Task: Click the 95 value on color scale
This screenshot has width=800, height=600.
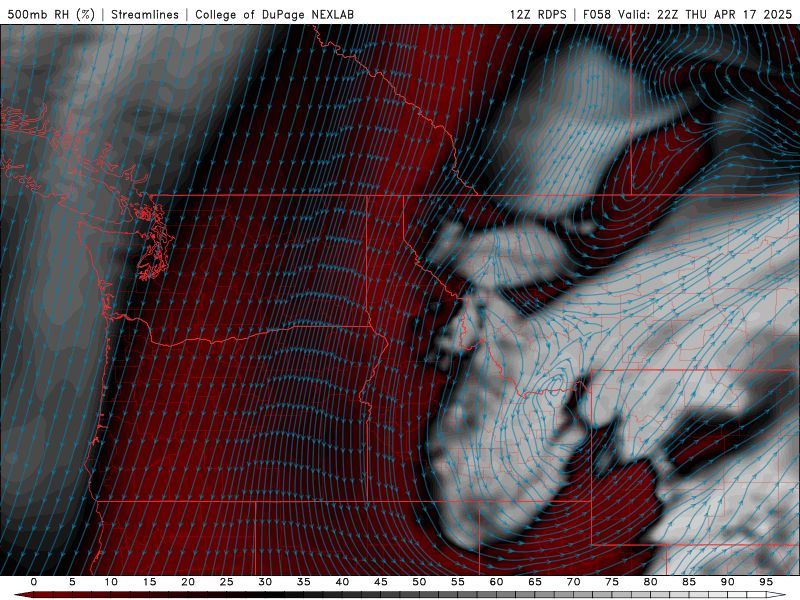Action: point(766,582)
